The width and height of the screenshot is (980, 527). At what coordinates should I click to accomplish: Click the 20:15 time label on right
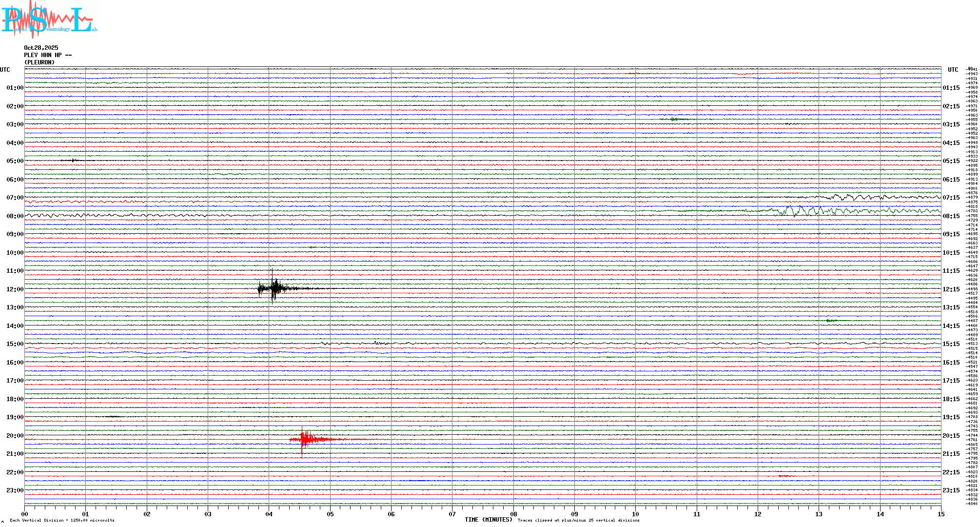951,436
